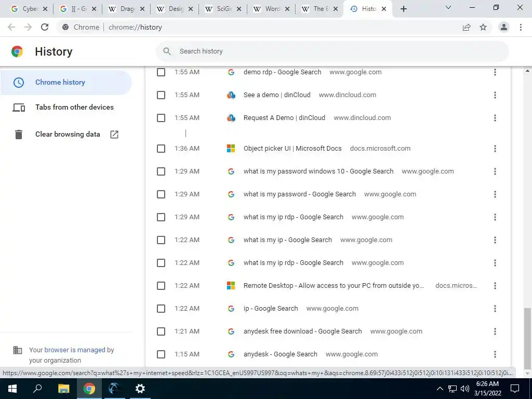The height and width of the screenshot is (399, 532).
Task: Open File Explorer from the taskbar
Action: [63, 389]
